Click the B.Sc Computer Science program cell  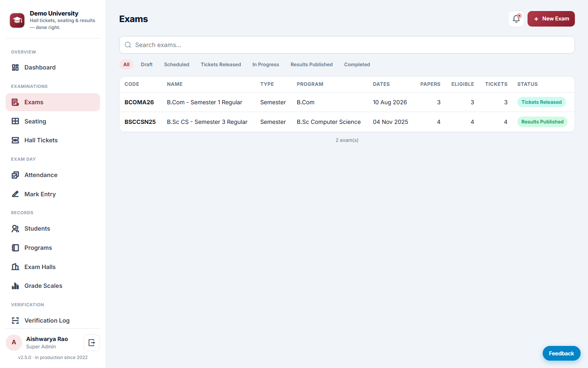(329, 122)
